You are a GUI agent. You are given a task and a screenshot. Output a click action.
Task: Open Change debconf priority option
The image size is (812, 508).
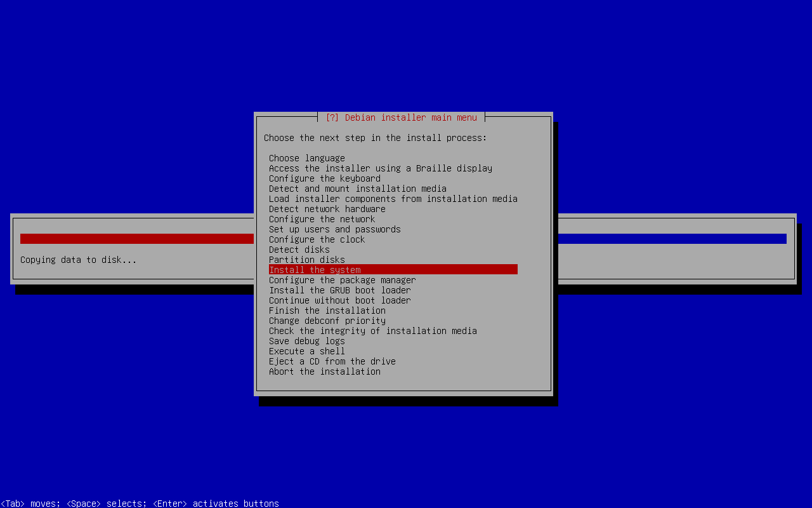click(x=327, y=321)
